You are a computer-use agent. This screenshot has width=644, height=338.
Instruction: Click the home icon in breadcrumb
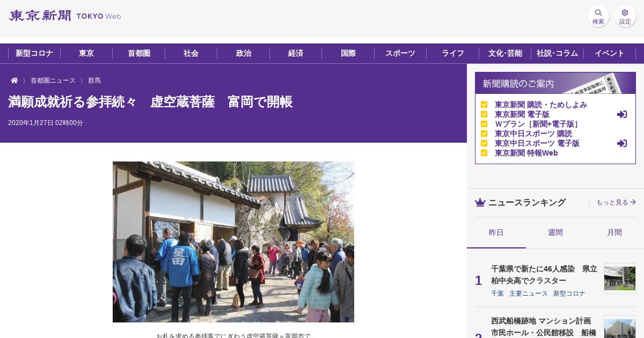pyautogui.click(x=14, y=80)
